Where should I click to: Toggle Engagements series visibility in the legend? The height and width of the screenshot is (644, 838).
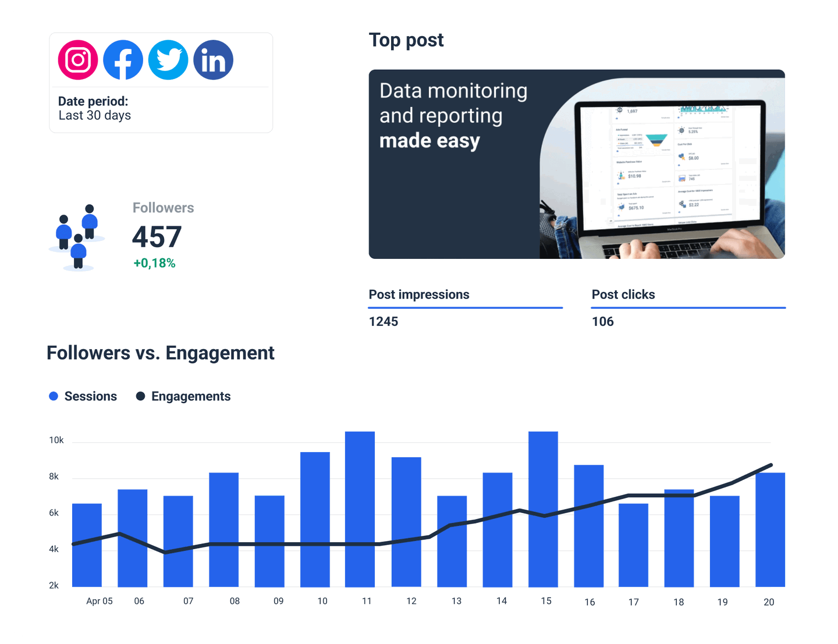(191, 396)
